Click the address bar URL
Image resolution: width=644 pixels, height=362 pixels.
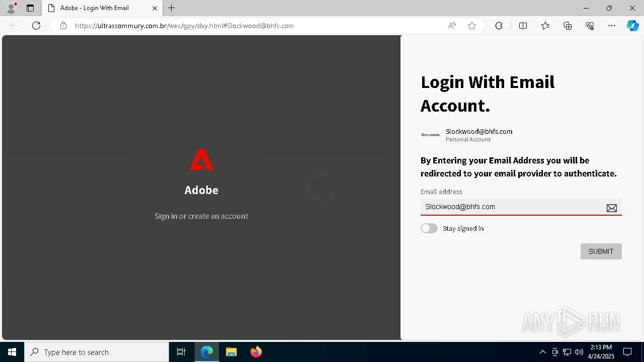tap(184, 26)
